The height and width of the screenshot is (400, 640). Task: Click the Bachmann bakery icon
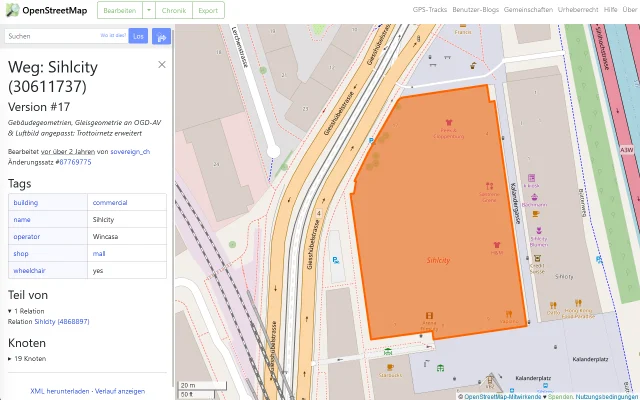[534, 197]
